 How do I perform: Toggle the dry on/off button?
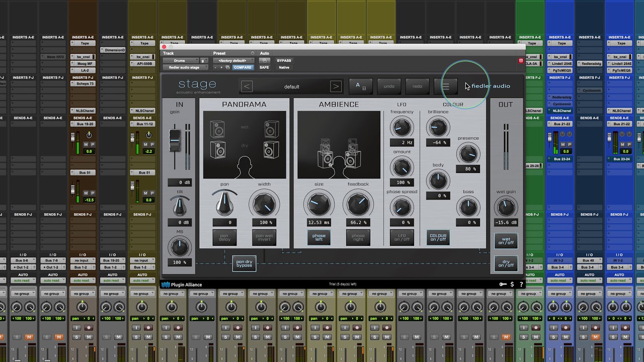506,263
